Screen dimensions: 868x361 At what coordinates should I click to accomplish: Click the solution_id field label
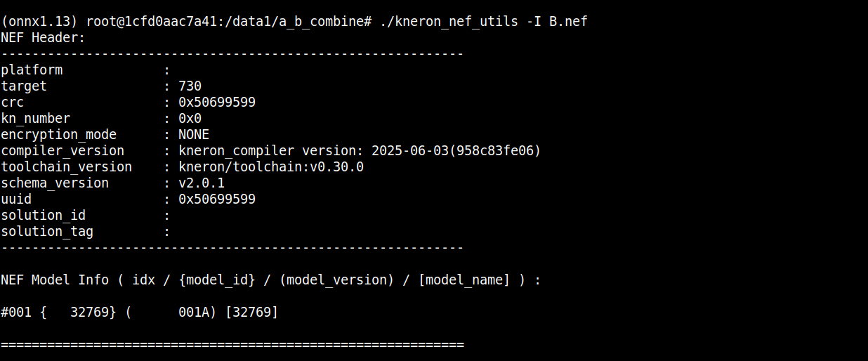click(x=43, y=216)
